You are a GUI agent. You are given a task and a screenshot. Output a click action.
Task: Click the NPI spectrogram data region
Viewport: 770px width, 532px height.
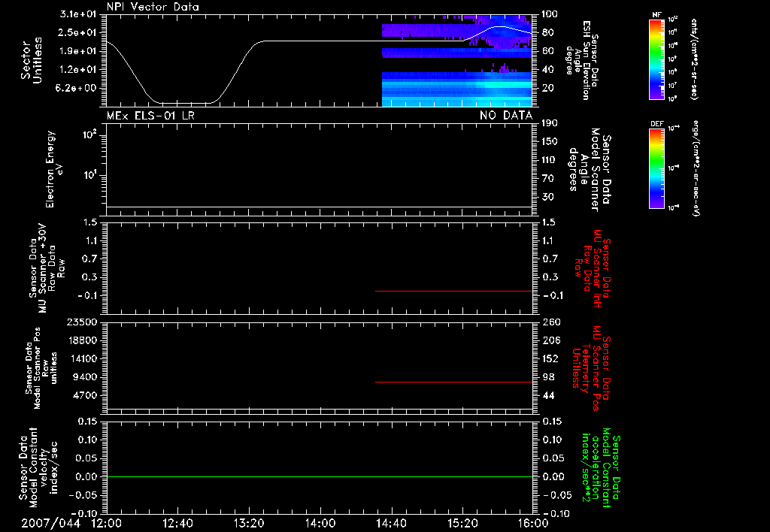click(456, 61)
